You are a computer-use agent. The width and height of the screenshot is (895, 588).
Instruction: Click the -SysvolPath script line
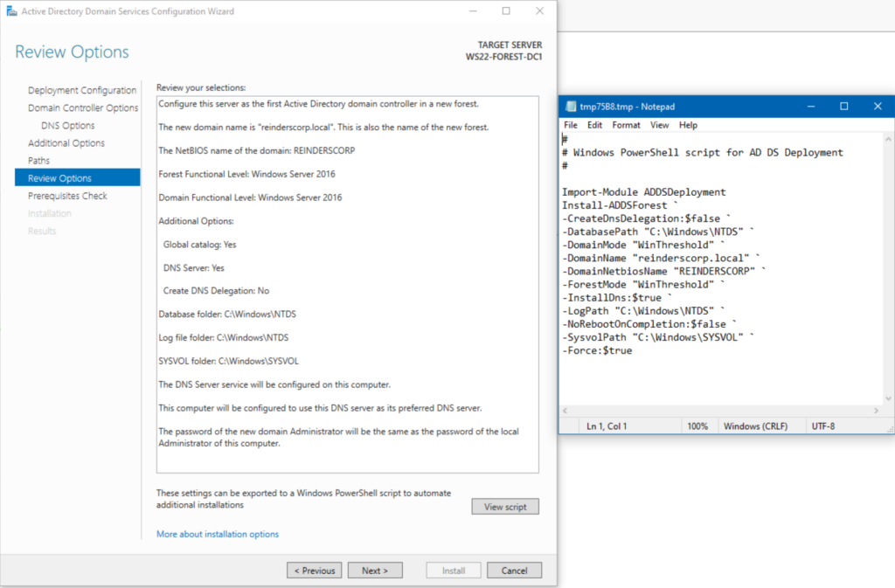click(658, 337)
